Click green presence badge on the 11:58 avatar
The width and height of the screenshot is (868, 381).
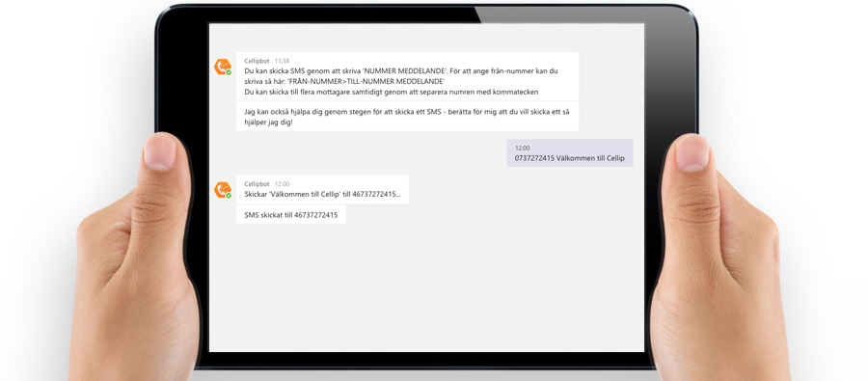pyautogui.click(x=228, y=72)
